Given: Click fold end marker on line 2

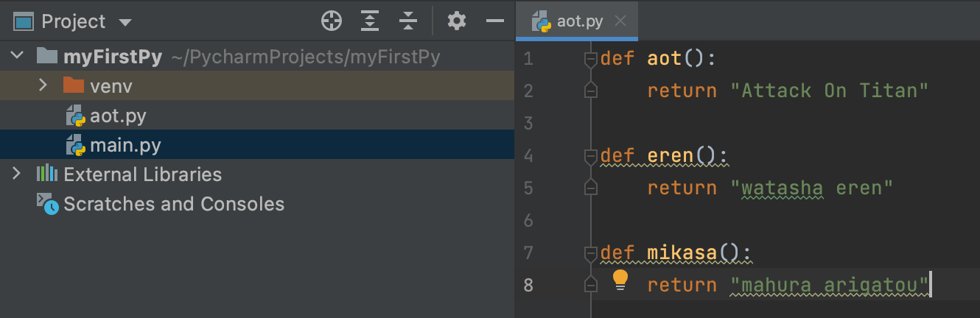Looking at the screenshot, I should click(589, 91).
